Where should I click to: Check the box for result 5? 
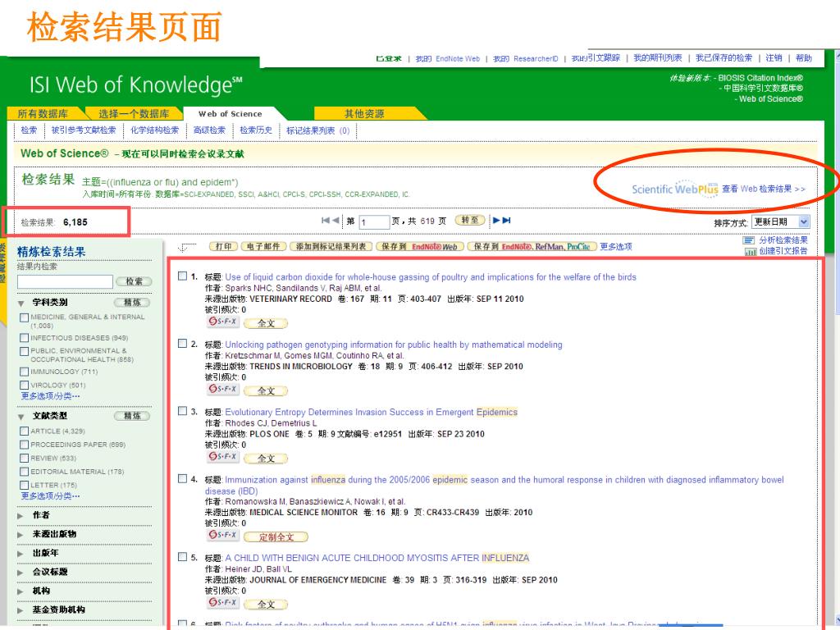pos(183,557)
